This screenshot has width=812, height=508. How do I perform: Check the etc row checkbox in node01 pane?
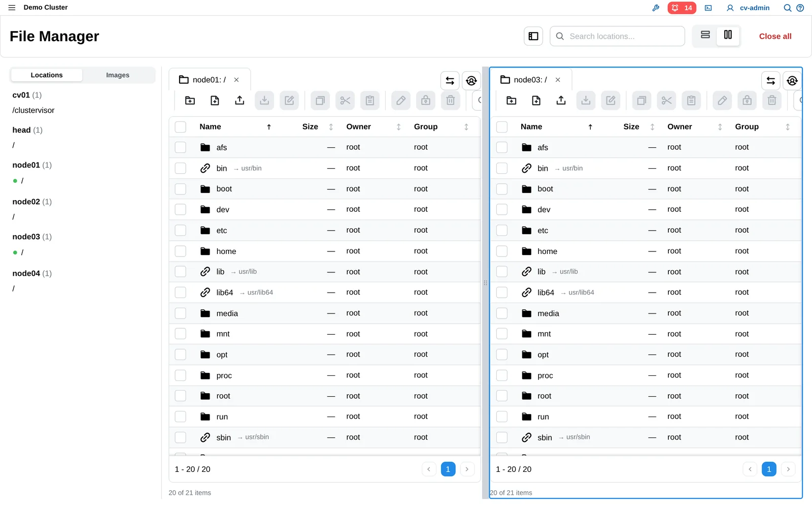[181, 230]
